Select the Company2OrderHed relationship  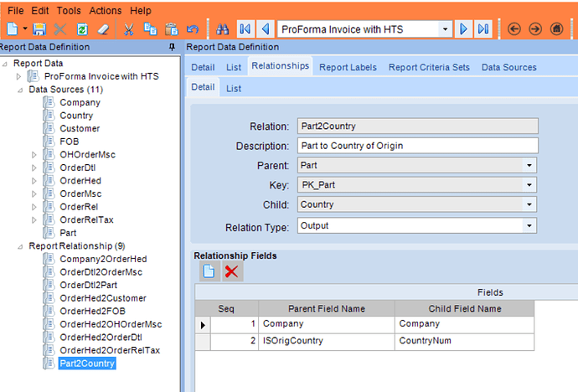(x=103, y=259)
